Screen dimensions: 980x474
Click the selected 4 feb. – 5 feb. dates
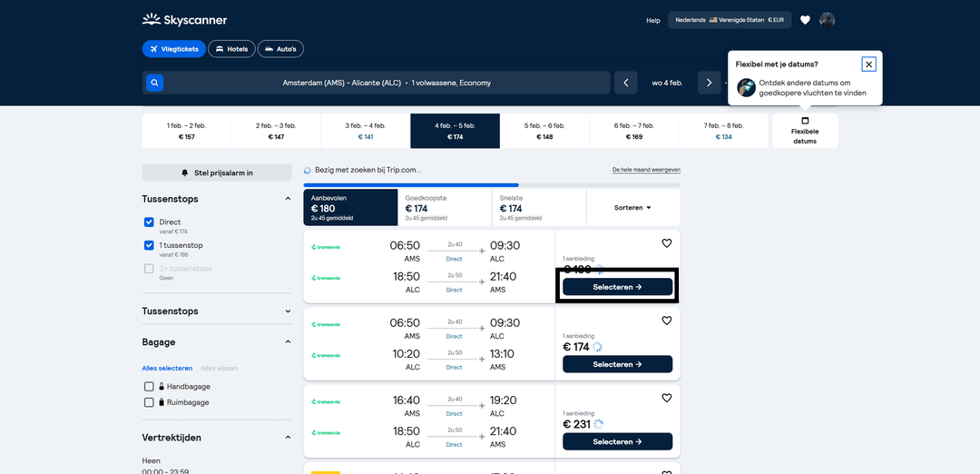(x=455, y=131)
